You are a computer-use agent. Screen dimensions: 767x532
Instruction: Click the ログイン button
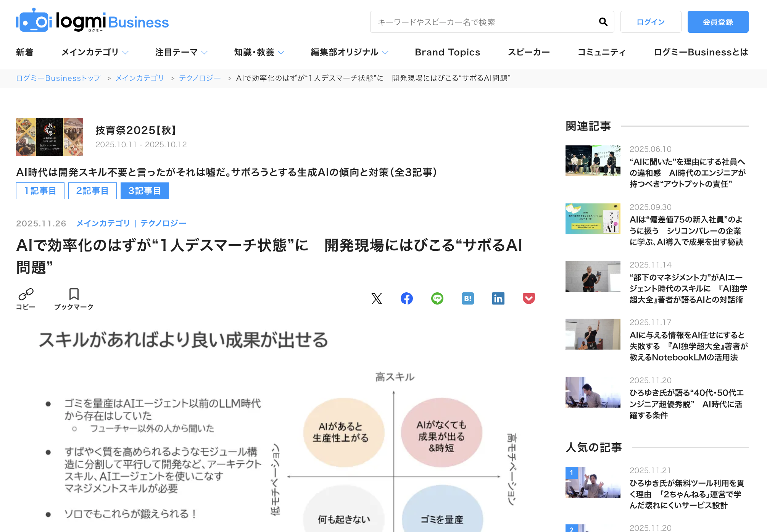(651, 22)
